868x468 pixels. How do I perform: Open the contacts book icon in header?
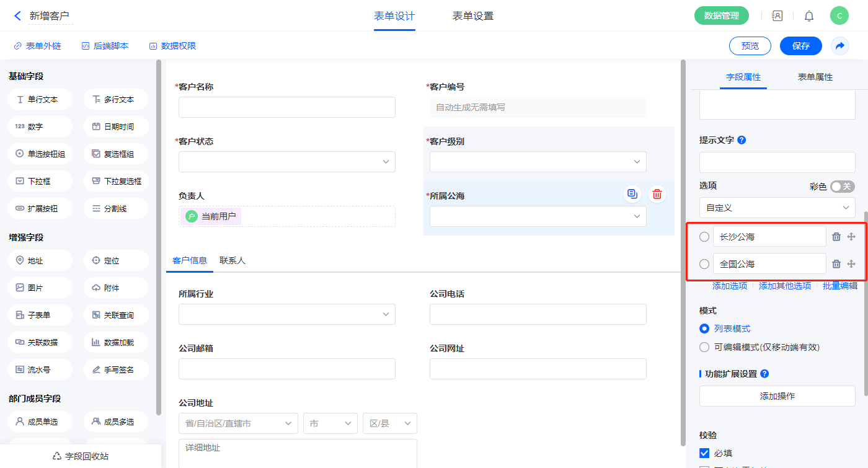(x=777, y=16)
